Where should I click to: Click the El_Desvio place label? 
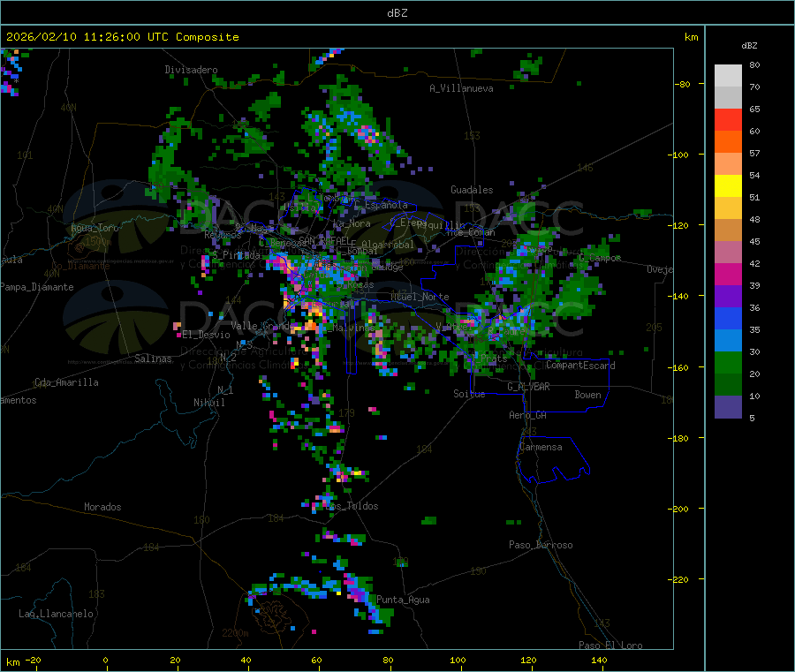[207, 335]
